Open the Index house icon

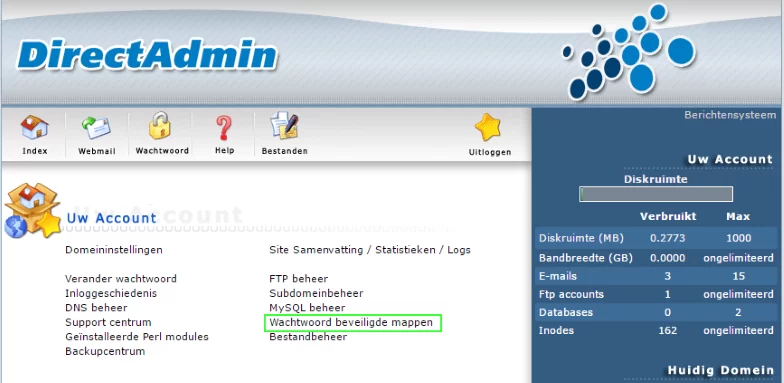(x=34, y=127)
